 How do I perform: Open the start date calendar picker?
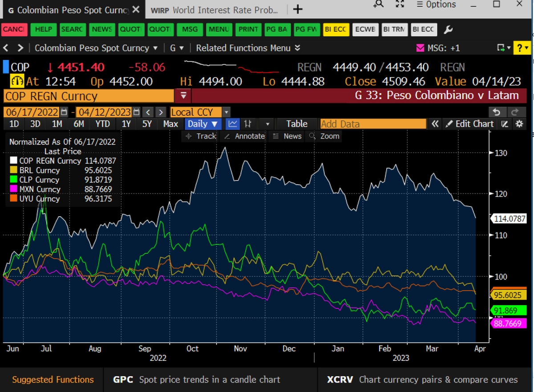(x=64, y=112)
